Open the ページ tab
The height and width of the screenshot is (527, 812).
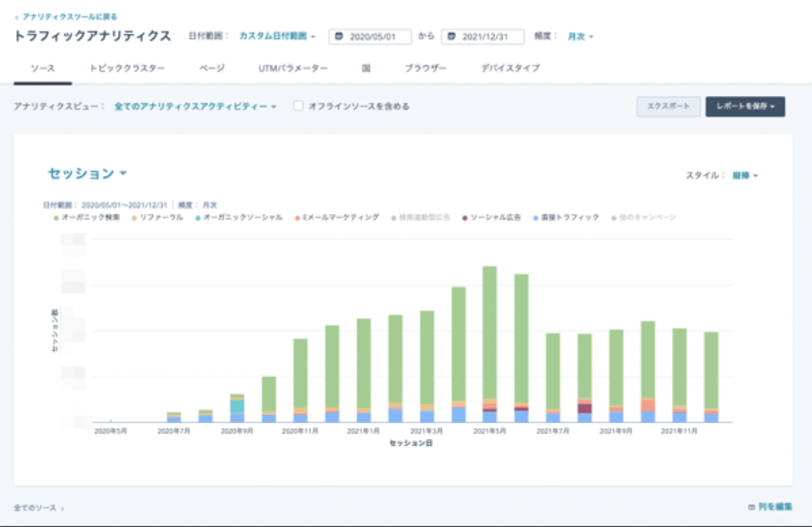[212, 68]
